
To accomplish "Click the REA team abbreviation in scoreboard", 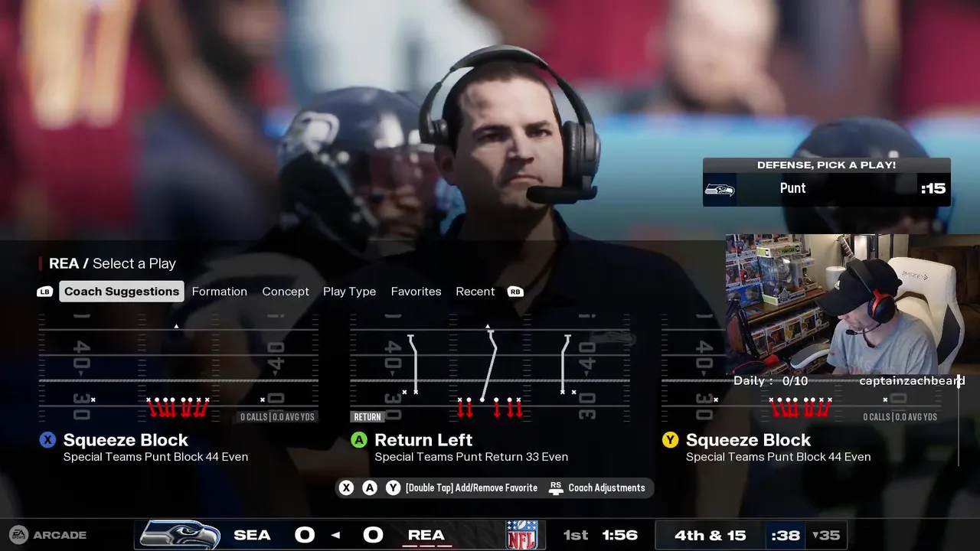I will coord(426,534).
